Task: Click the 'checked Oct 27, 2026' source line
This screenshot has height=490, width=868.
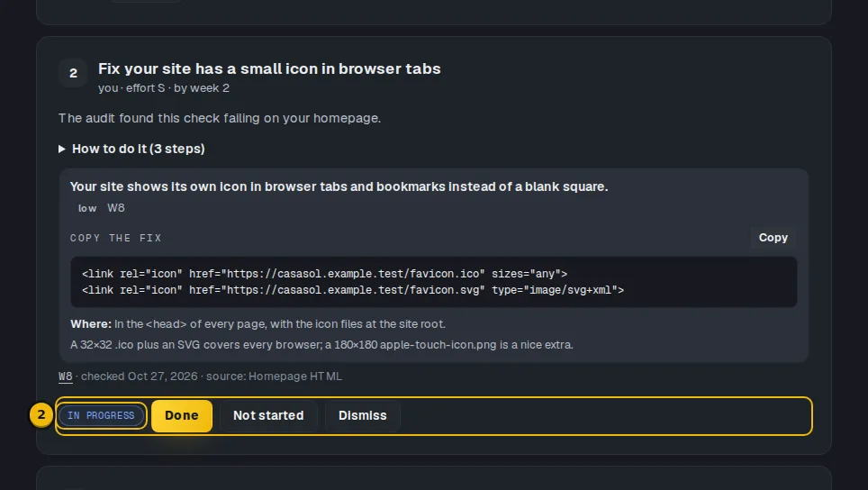Action: (212, 377)
